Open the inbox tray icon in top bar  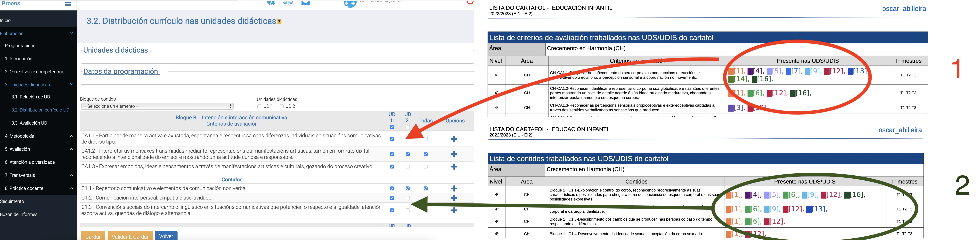point(305,3)
